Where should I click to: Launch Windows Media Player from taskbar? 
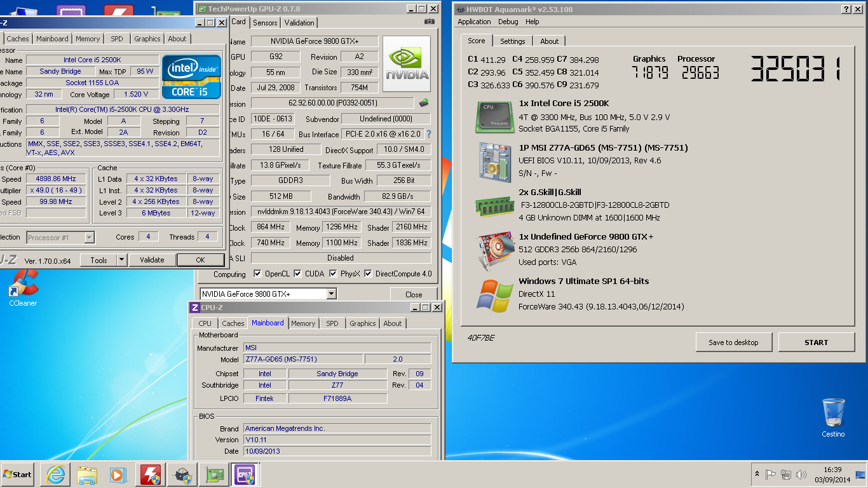(118, 475)
